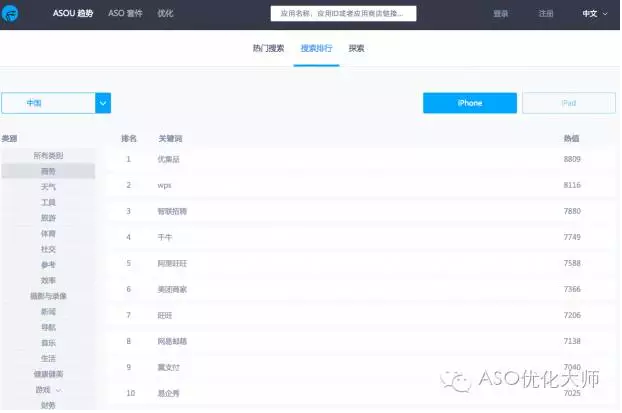
Task: Select the 旅游 category
Action: click(x=48, y=218)
